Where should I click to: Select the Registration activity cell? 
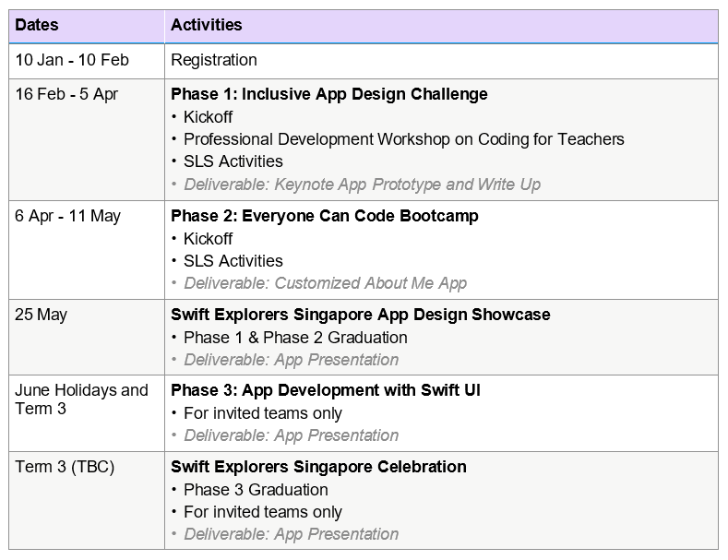click(x=441, y=61)
